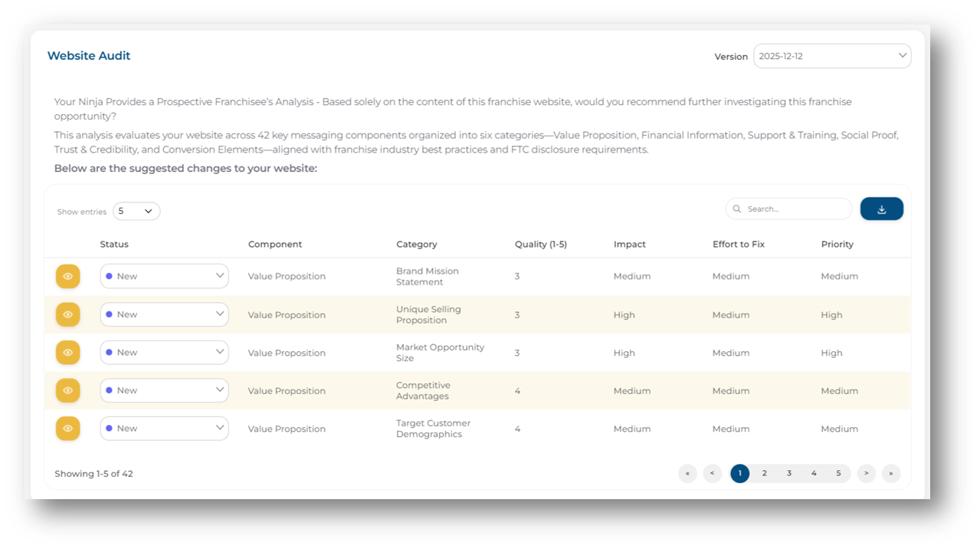Select page 5 in pagination
This screenshot has height=549, width=980.
pyautogui.click(x=838, y=474)
